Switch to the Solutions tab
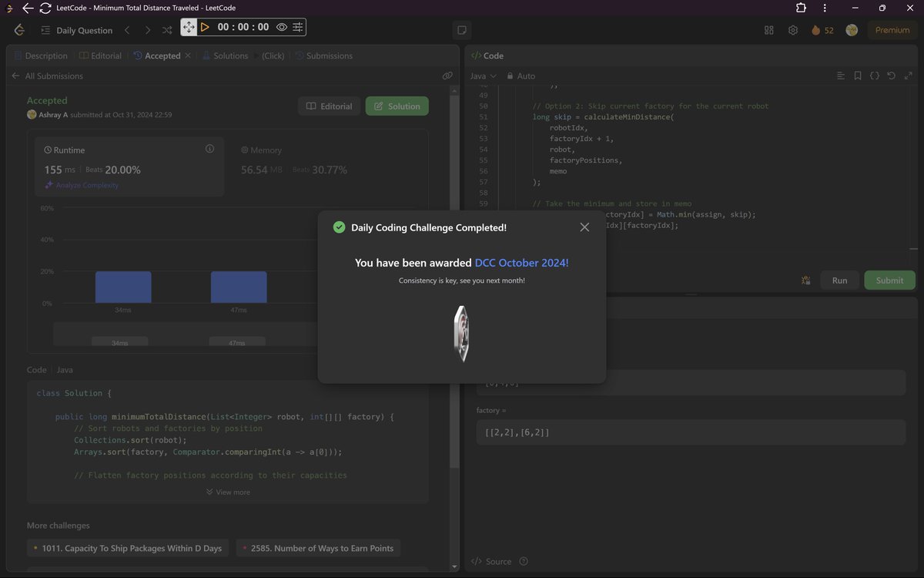This screenshot has height=578, width=924. click(225, 55)
